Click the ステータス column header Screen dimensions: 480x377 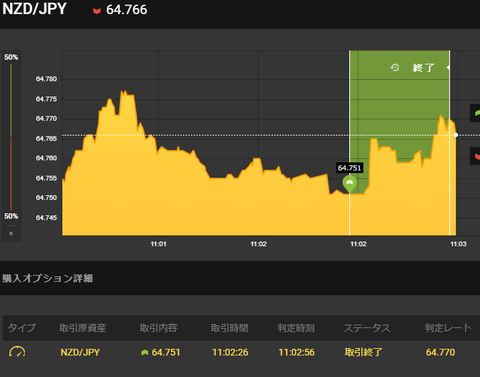367,328
